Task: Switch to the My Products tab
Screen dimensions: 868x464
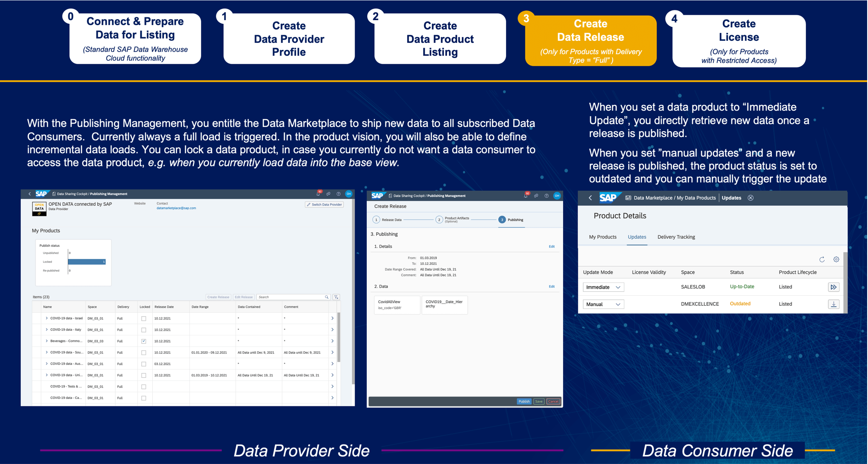Action: [603, 237]
